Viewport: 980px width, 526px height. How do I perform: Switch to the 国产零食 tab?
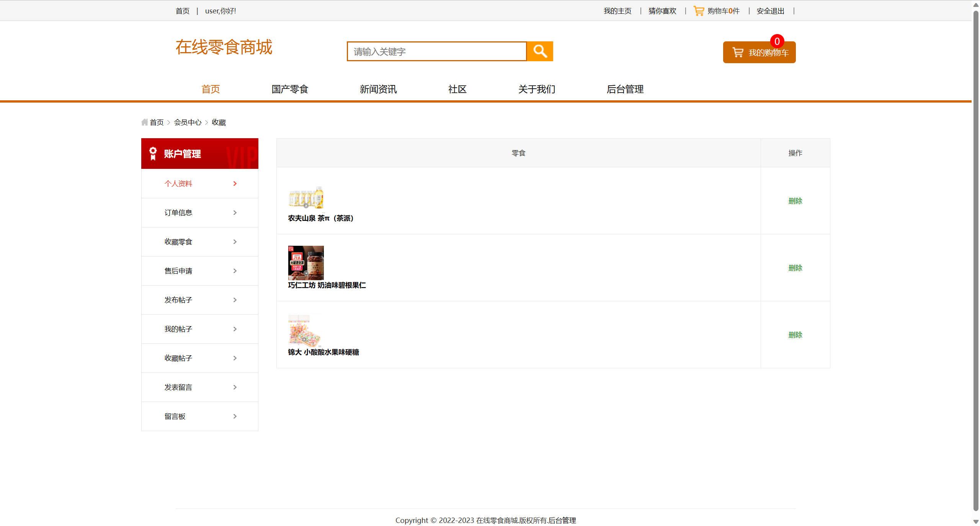pos(289,89)
